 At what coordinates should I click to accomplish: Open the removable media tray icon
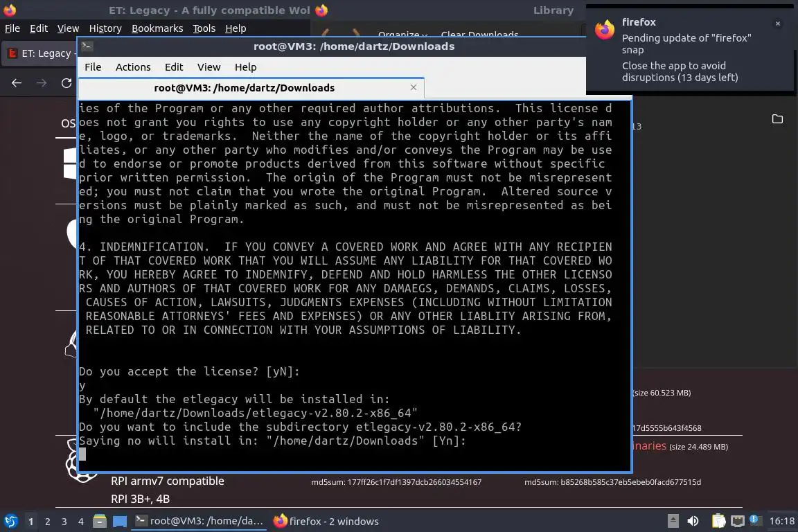point(673,521)
